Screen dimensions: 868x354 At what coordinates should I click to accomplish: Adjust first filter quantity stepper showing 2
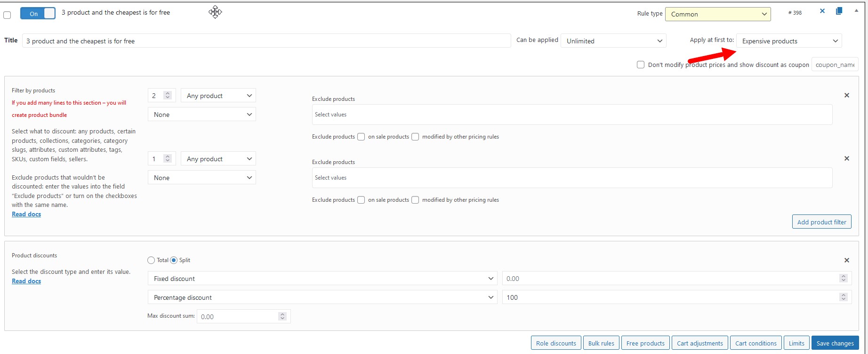(x=167, y=95)
